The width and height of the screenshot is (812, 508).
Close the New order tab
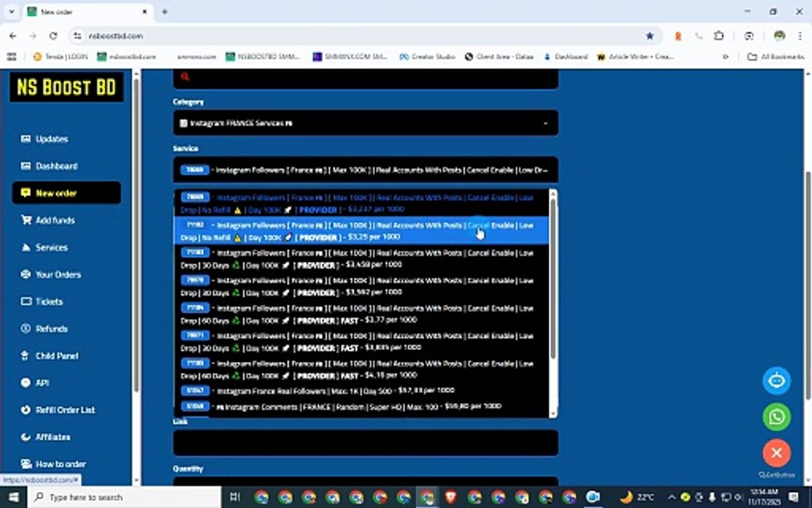pyautogui.click(x=144, y=11)
